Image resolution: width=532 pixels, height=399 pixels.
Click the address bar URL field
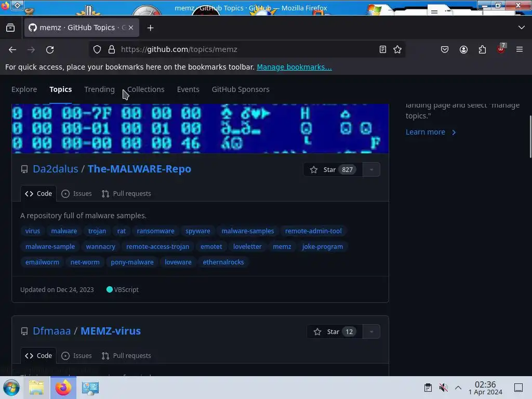pyautogui.click(x=248, y=49)
